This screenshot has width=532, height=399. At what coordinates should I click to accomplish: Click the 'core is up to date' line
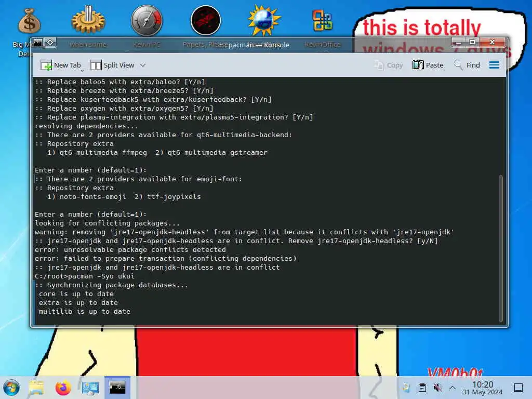pos(76,294)
